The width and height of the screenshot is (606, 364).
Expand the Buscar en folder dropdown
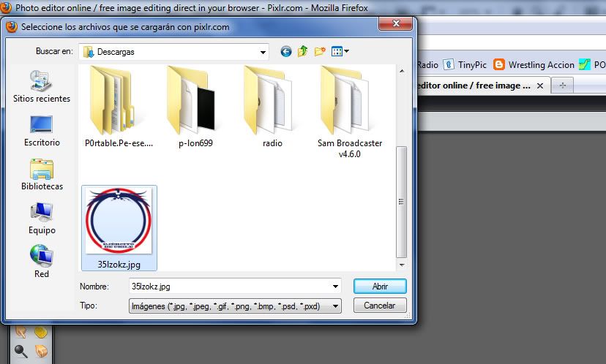point(263,52)
